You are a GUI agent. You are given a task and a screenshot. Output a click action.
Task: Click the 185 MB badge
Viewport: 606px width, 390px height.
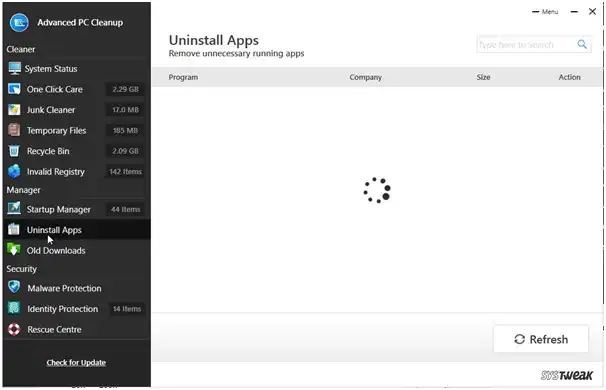click(125, 130)
